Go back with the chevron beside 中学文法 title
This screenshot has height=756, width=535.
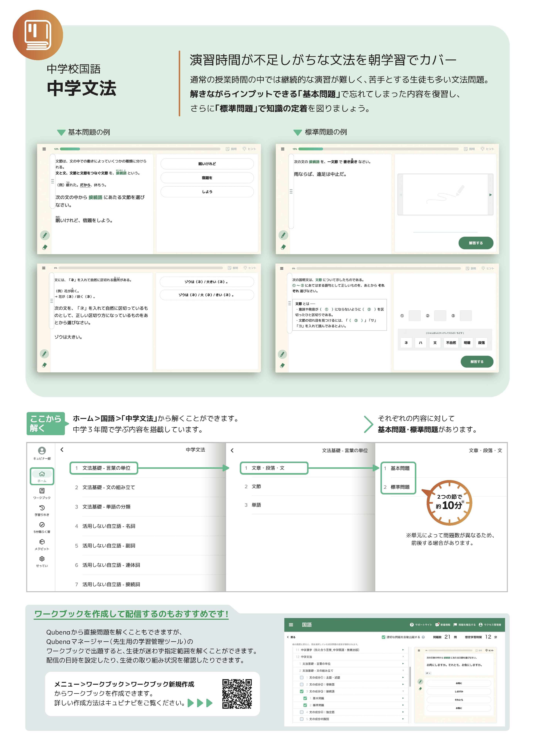(x=62, y=449)
